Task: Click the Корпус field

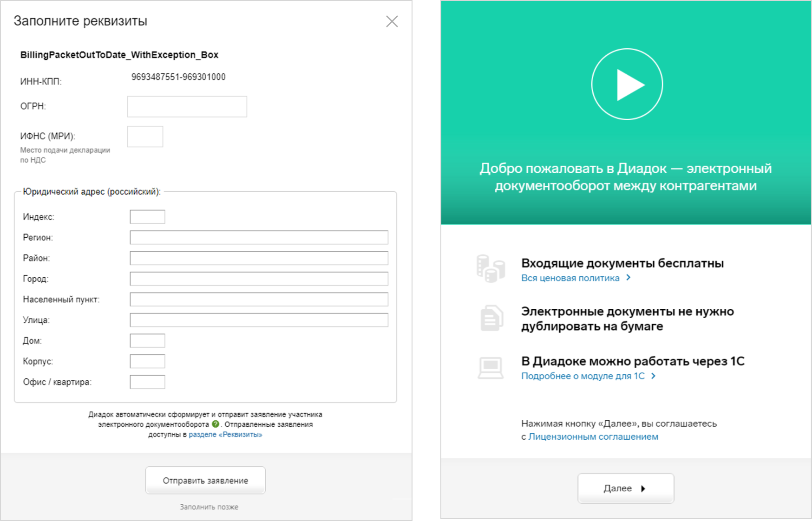Action: [x=147, y=361]
